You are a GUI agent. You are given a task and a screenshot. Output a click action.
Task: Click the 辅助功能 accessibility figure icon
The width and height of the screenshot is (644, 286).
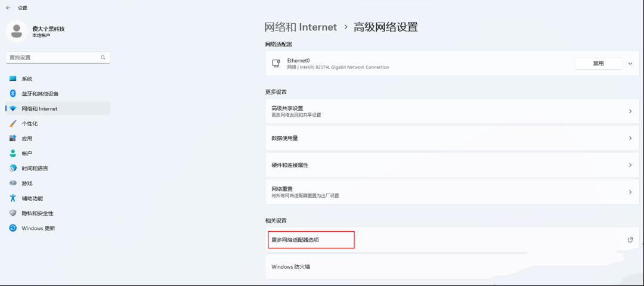coord(13,198)
